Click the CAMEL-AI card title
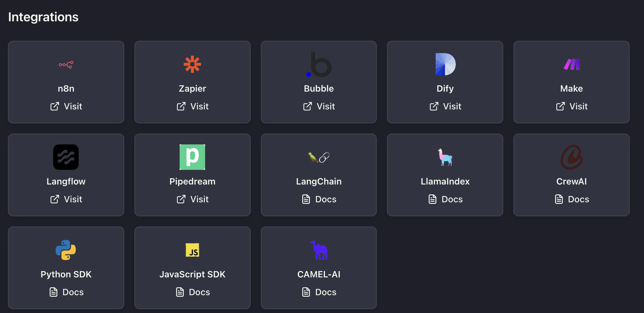 tap(319, 274)
